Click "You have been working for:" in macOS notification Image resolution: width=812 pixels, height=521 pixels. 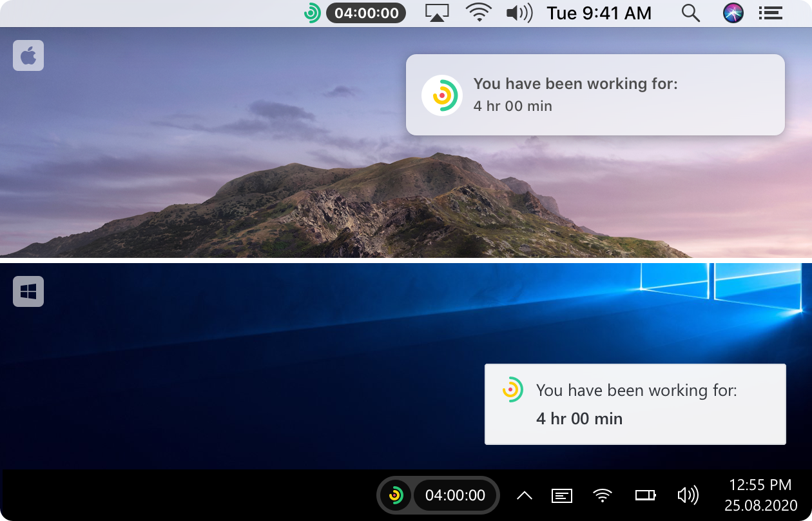point(575,83)
